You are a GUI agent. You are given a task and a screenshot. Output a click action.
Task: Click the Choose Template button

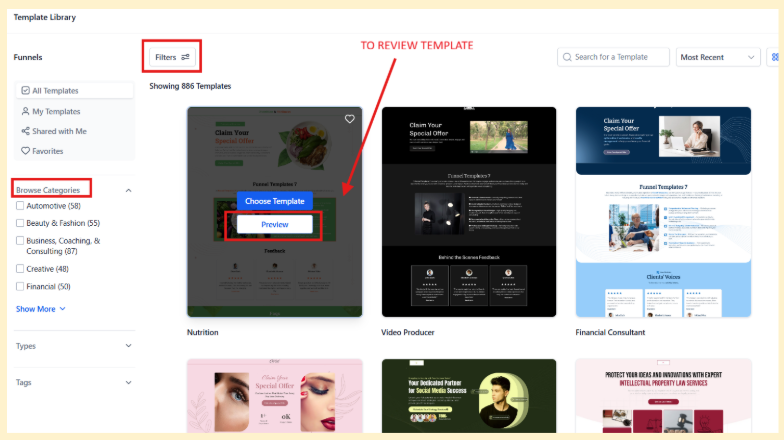click(274, 201)
